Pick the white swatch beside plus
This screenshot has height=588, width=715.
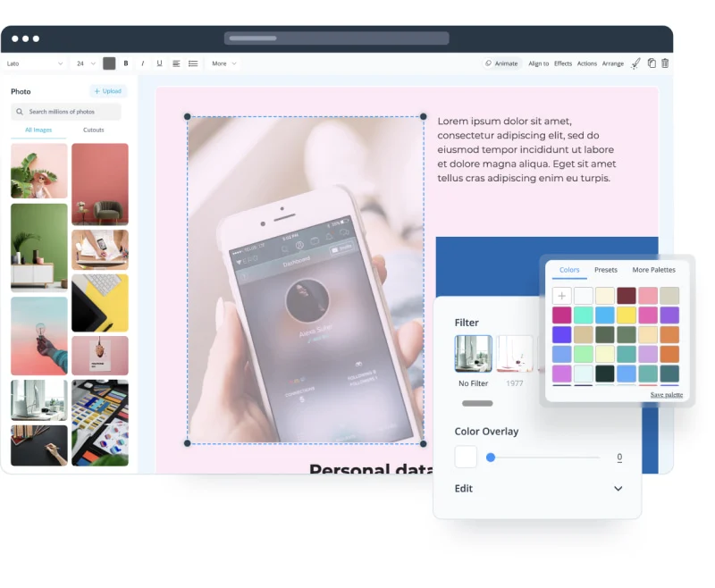(584, 296)
